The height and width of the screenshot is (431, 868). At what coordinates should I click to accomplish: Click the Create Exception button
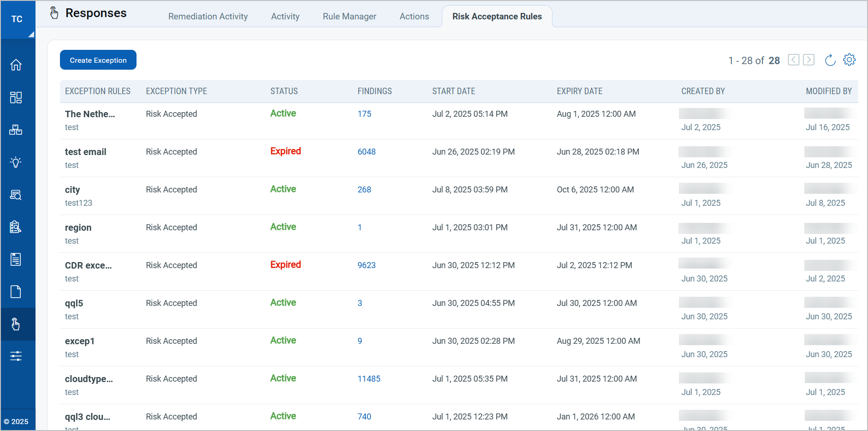pos(98,60)
